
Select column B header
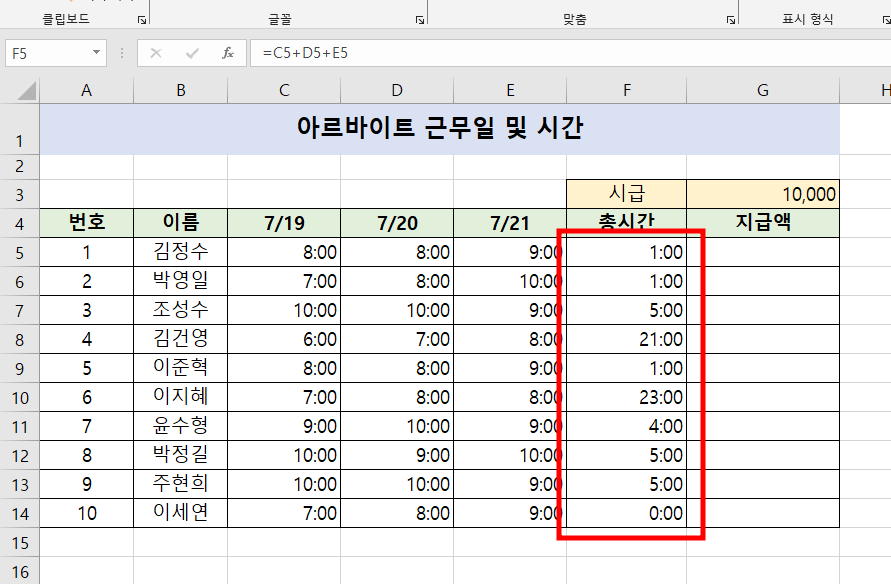(x=181, y=90)
